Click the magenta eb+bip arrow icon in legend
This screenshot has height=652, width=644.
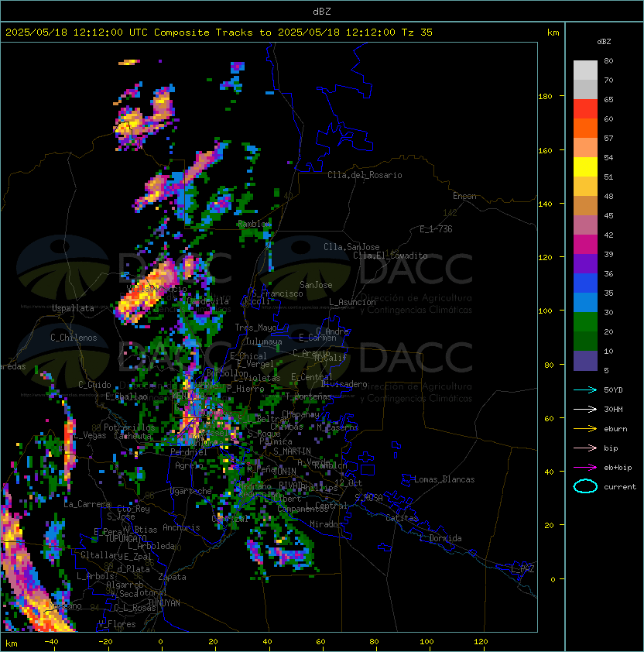(585, 468)
